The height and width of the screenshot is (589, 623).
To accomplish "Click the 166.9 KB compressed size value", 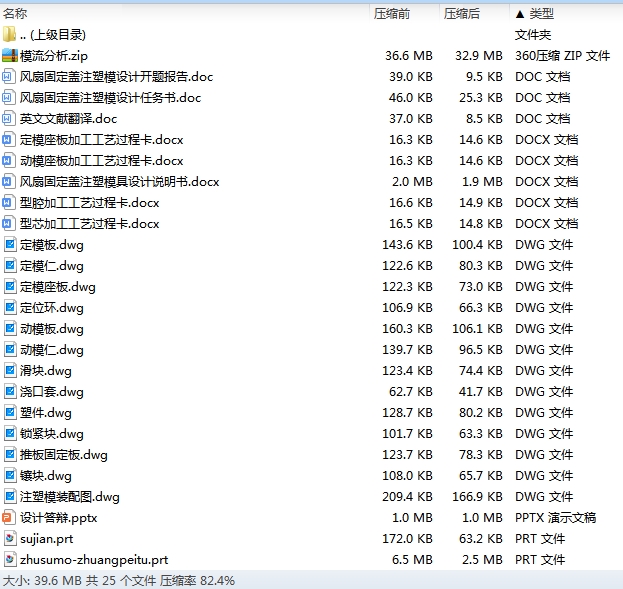I will point(477,497).
